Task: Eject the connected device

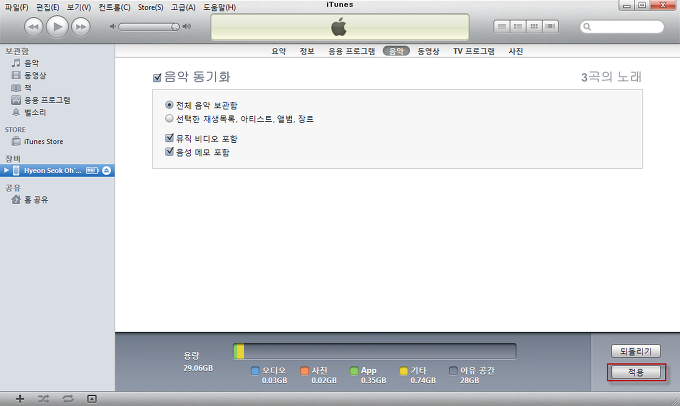Action: coord(106,170)
